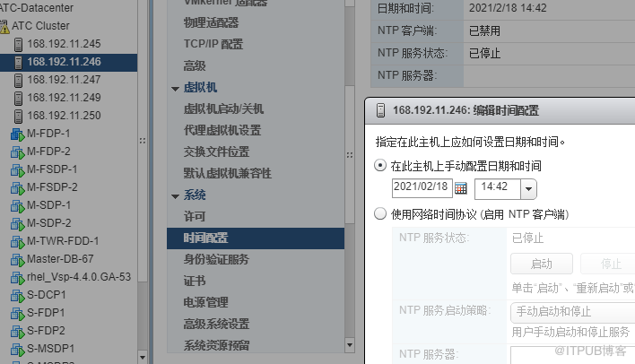This screenshot has width=635, height=364.
Task: Click the rhel_Vsp-4.4.0.GA-53 VM icon
Action: coord(17,277)
